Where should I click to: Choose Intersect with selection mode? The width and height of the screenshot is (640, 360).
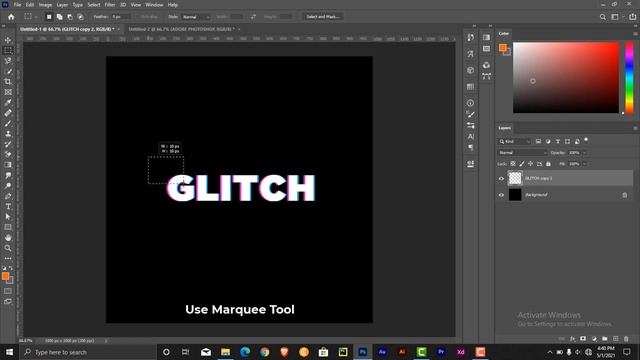[x=80, y=17]
